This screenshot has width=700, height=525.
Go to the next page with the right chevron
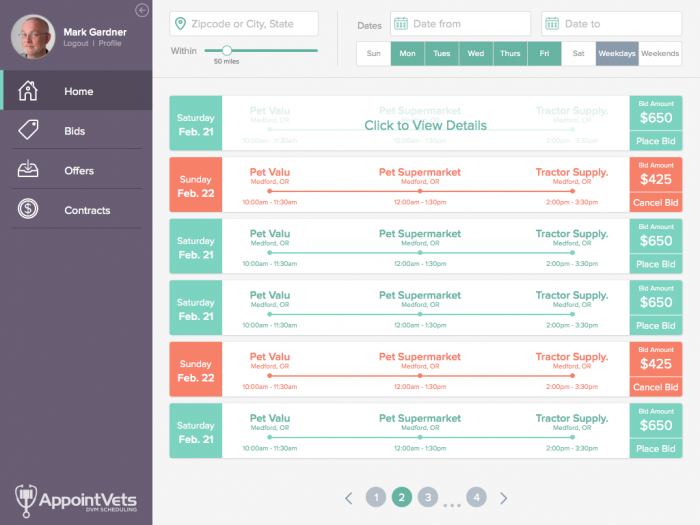(504, 498)
